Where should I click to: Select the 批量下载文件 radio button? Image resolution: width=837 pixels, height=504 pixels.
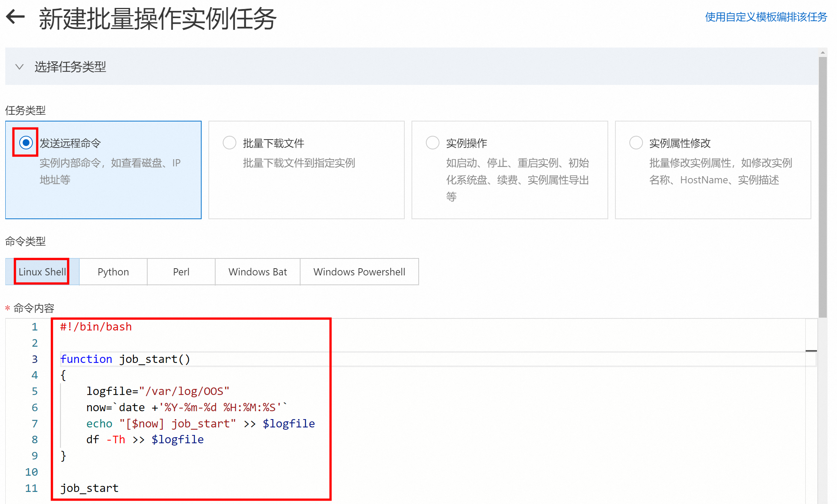click(x=229, y=143)
